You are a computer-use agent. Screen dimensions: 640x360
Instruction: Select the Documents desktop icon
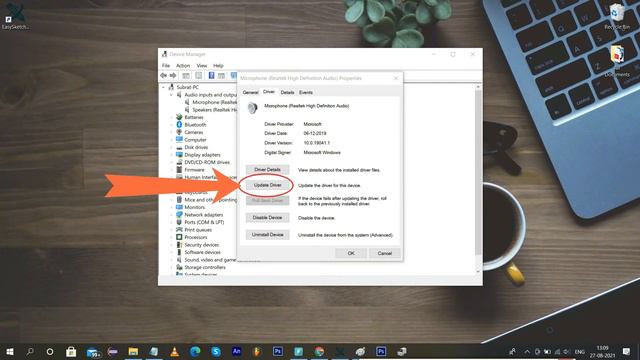click(x=617, y=60)
